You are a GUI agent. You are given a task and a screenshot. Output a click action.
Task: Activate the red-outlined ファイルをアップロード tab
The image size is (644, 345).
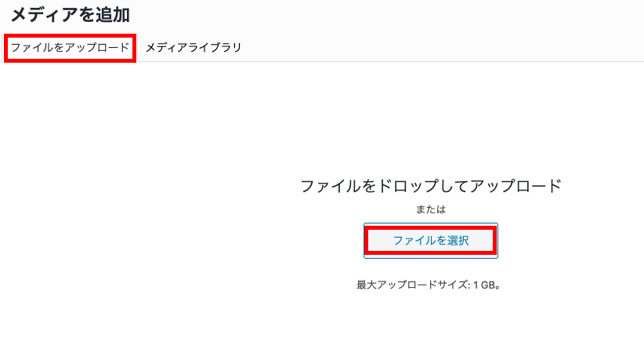click(x=70, y=48)
